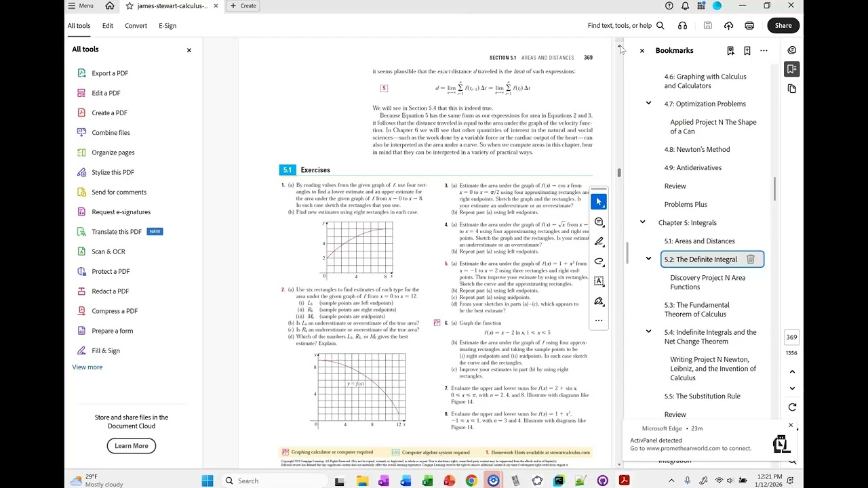Click the View more link

point(87,367)
